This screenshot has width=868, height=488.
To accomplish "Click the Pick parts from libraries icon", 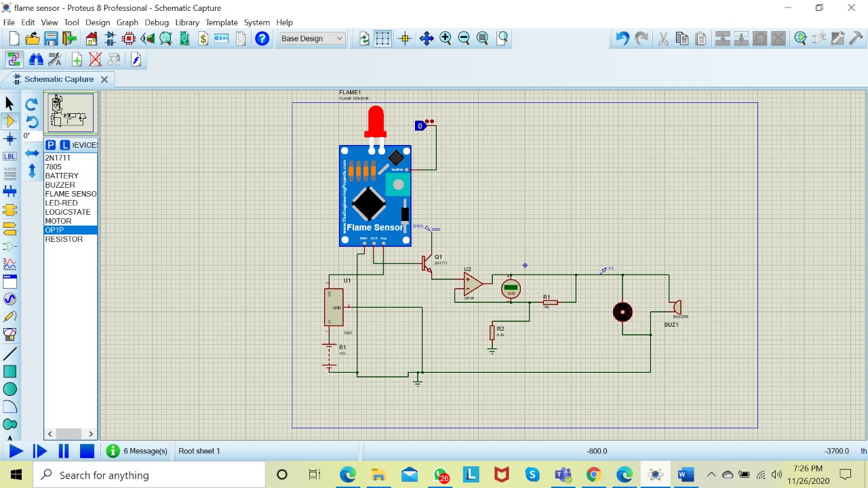I will coord(800,39).
